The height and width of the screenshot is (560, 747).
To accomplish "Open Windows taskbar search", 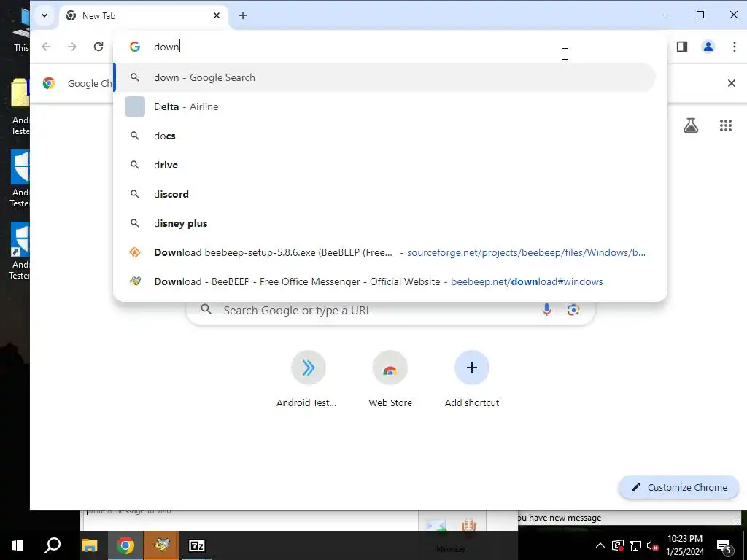I will tap(53, 545).
